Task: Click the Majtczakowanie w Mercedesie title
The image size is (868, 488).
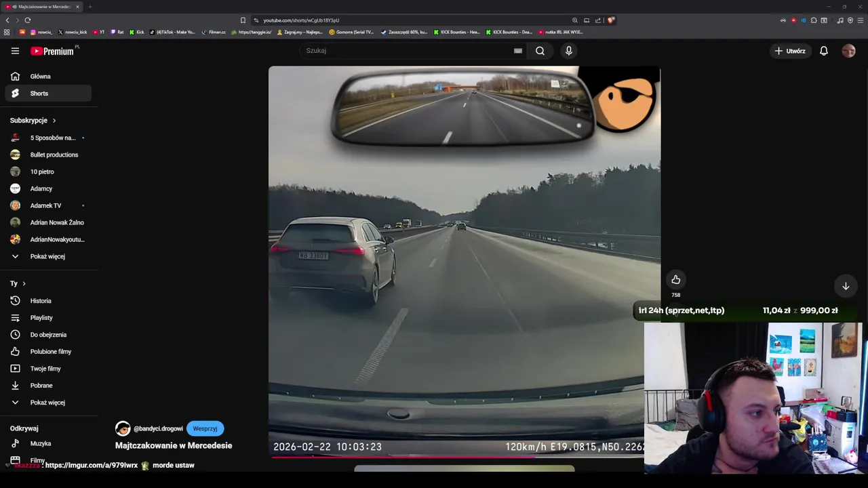Action: 174,446
